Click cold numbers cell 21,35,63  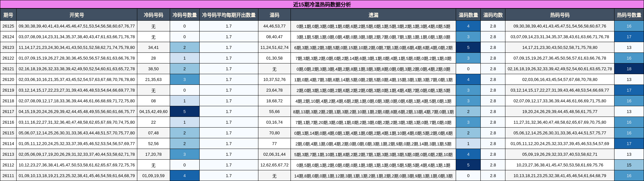point(154,80)
